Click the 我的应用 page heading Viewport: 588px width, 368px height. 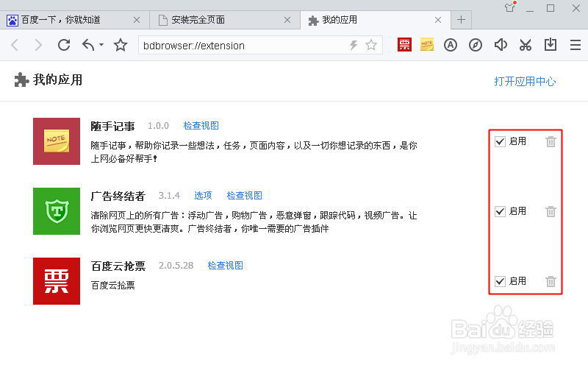(x=57, y=79)
